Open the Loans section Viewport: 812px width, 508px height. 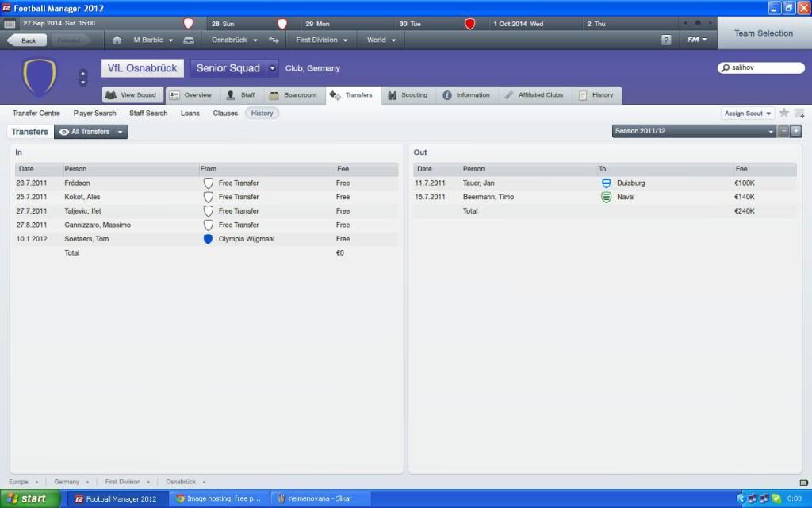190,113
